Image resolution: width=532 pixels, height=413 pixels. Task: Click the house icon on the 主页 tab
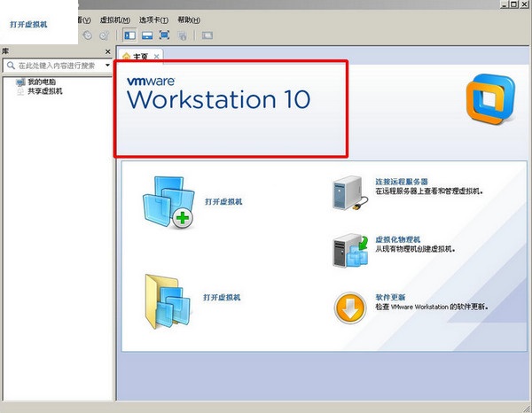click(x=126, y=57)
